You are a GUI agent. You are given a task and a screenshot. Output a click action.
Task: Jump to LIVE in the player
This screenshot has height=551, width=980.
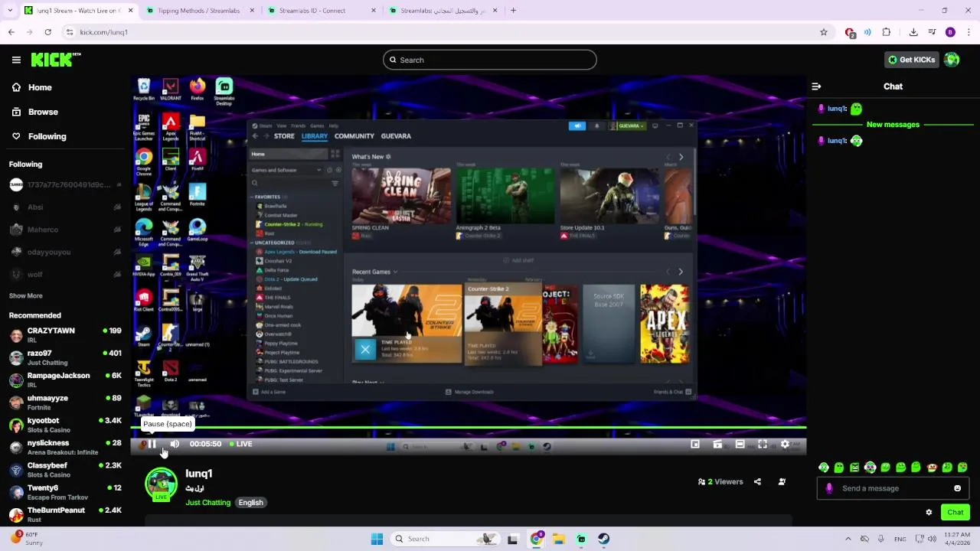241,444
